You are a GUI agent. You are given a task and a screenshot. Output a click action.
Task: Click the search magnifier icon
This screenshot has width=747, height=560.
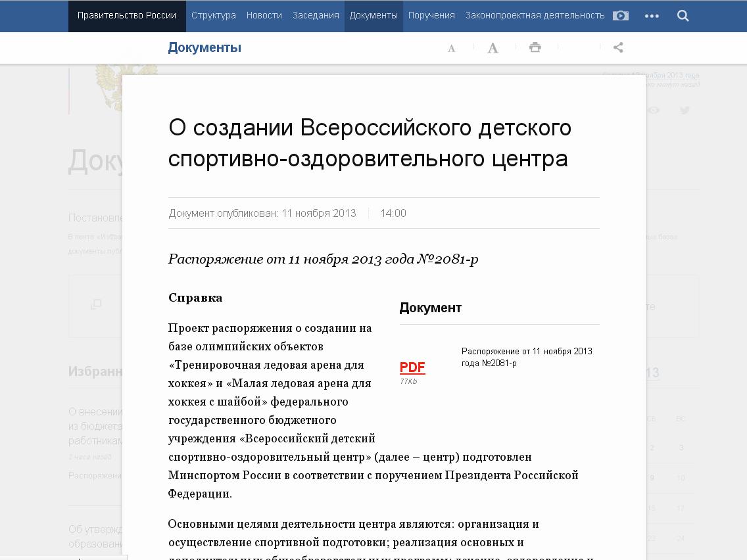click(x=683, y=16)
